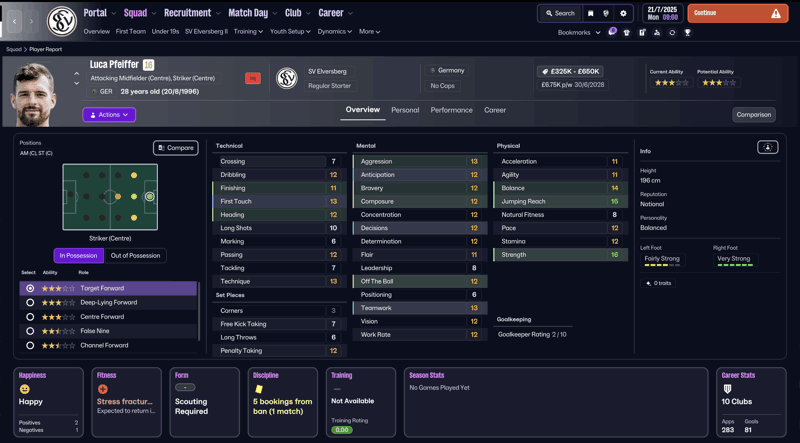Open the messages inbox bubble icon
Viewport: 800px width, 443px height.
click(612, 32)
